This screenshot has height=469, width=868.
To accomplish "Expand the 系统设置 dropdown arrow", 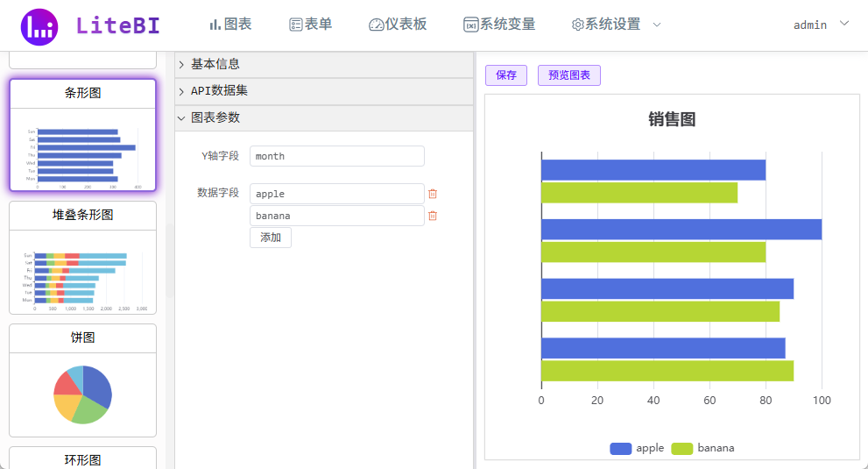I will (x=657, y=25).
